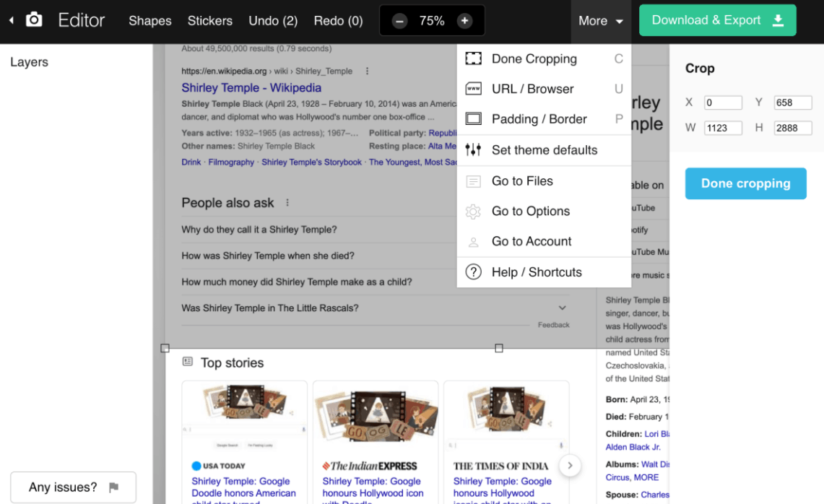The height and width of the screenshot is (504, 824).
Task: Click the left crop handle square
Action: click(165, 348)
